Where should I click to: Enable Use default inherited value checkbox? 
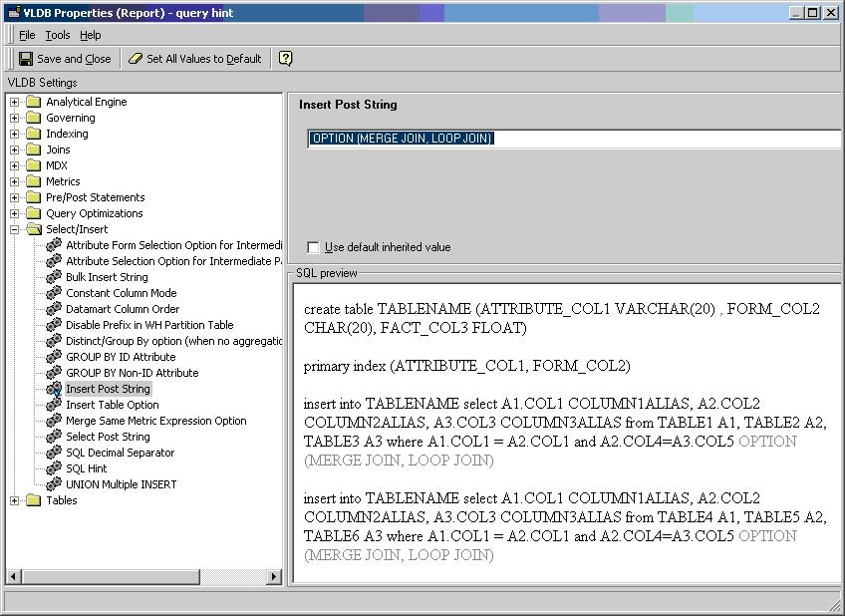pyautogui.click(x=314, y=247)
